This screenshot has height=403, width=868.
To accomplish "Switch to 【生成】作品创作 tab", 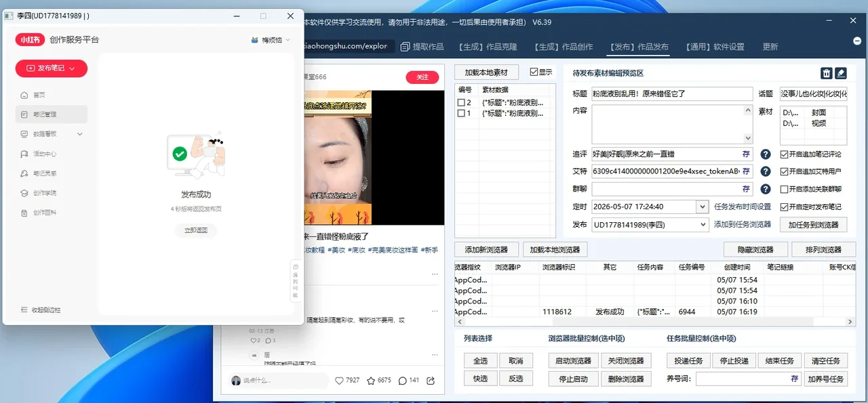I will coord(564,47).
